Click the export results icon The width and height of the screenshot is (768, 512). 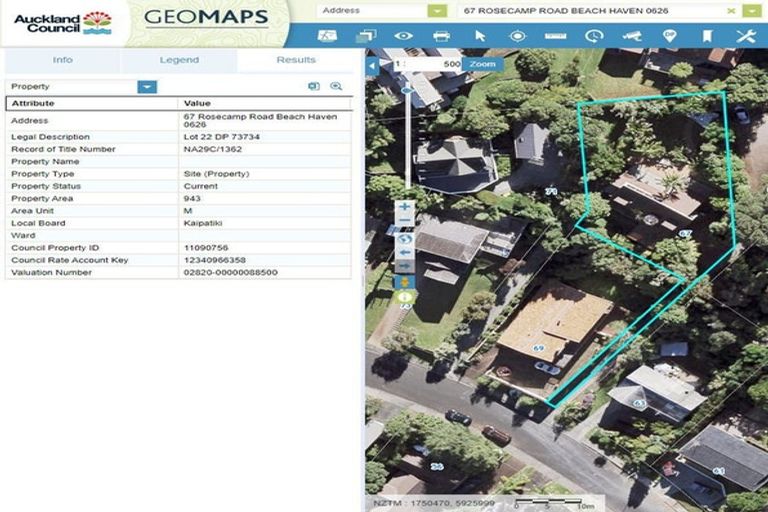click(314, 86)
